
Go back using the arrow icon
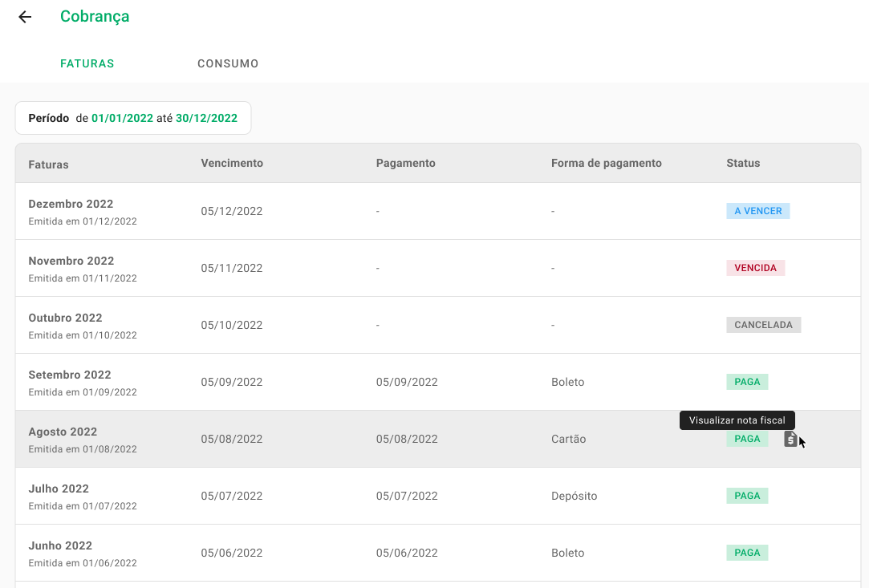[x=25, y=17]
